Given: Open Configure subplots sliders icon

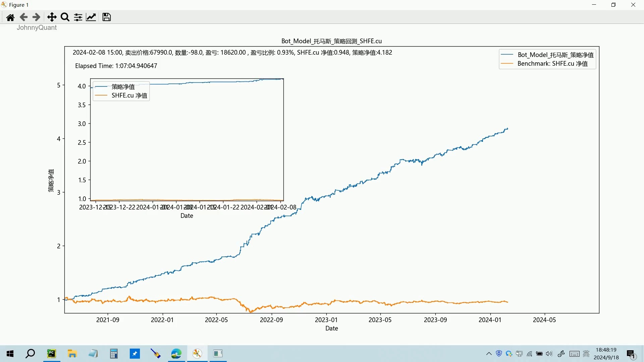Looking at the screenshot, I should [x=78, y=17].
